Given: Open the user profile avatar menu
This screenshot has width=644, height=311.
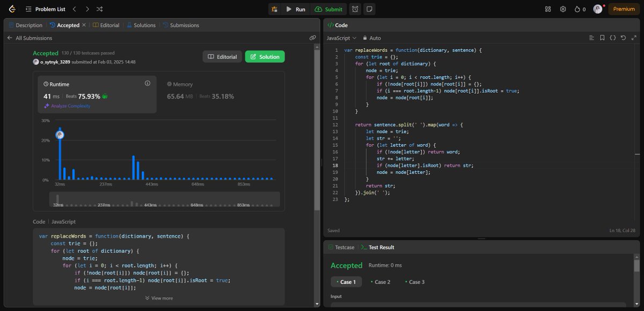Looking at the screenshot, I should [598, 9].
